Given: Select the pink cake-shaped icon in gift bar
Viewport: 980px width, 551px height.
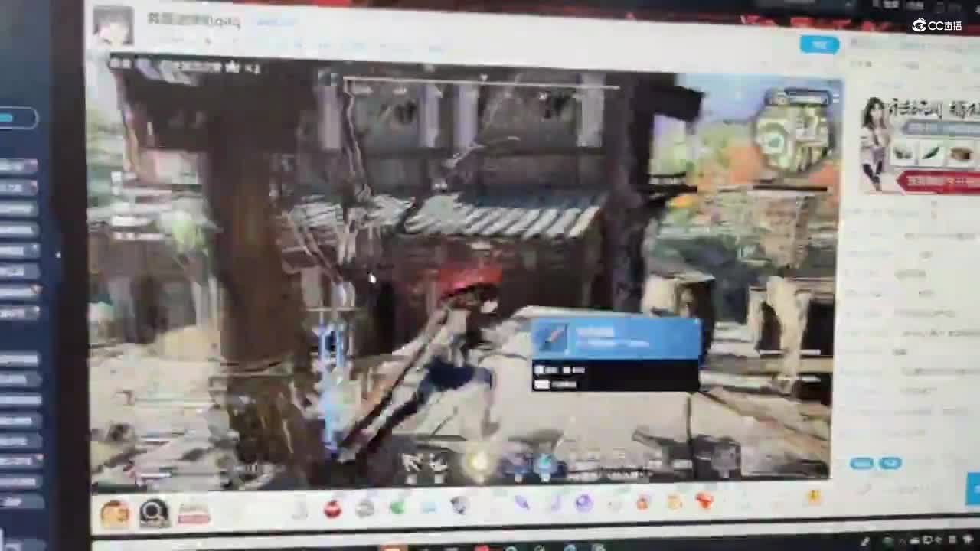Looking at the screenshot, I should click(194, 513).
